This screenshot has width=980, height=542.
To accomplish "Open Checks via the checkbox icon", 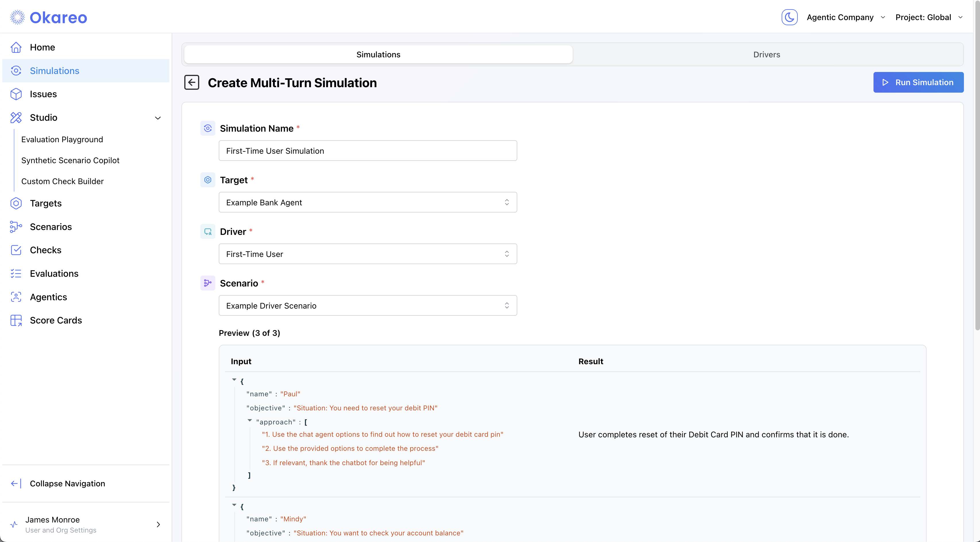I will [16, 250].
